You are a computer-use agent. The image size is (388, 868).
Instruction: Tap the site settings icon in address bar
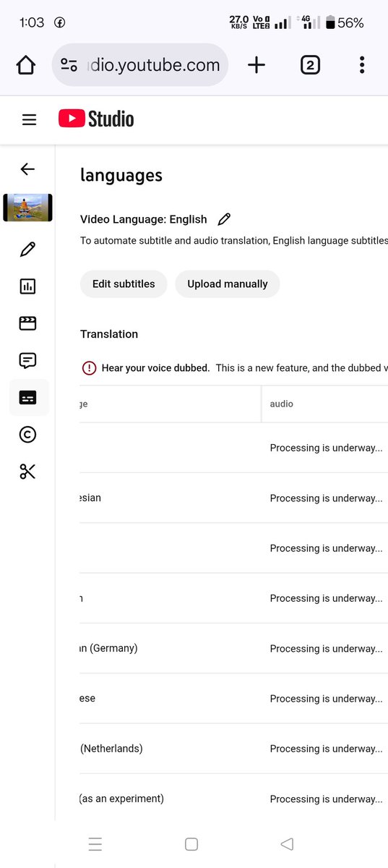pyautogui.click(x=69, y=65)
